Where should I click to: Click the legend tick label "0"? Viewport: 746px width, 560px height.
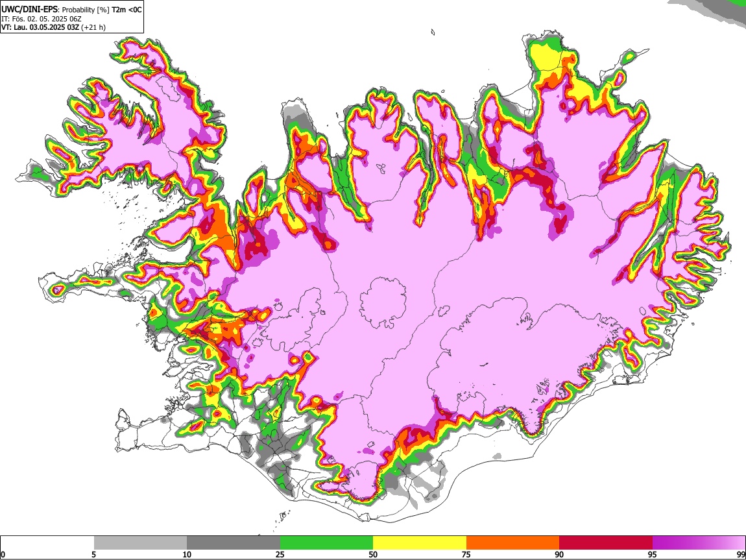pos(3,555)
